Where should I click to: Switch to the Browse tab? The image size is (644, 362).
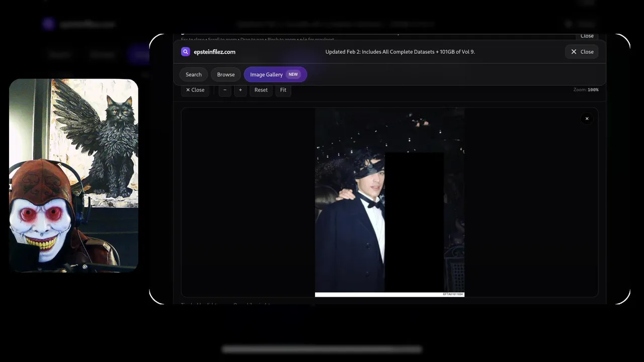[x=226, y=74]
